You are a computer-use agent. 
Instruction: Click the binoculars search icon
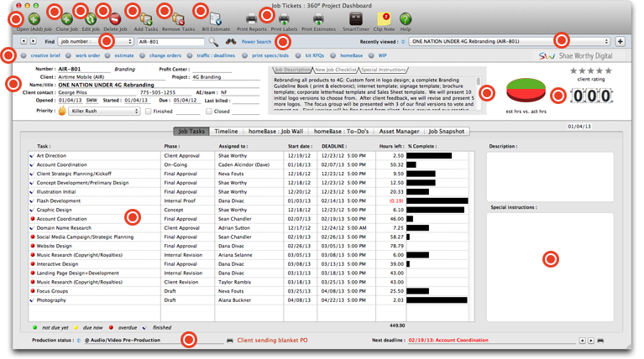[231, 41]
